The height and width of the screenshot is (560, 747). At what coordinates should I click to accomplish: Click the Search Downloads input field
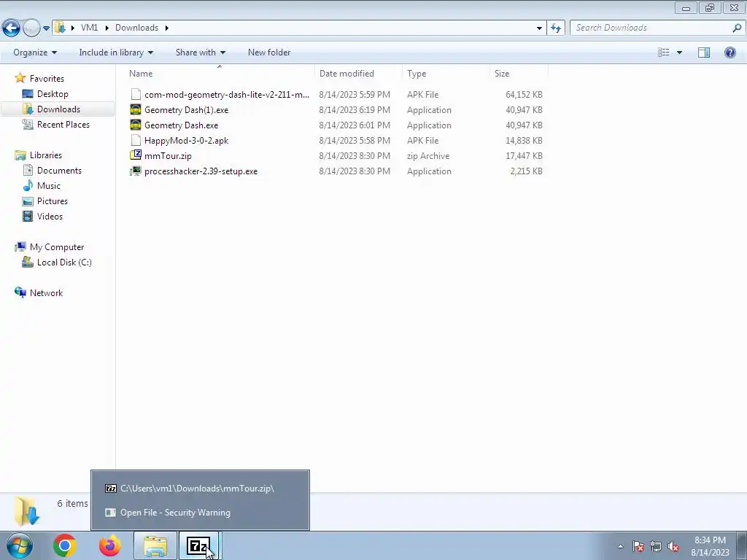[650, 28]
